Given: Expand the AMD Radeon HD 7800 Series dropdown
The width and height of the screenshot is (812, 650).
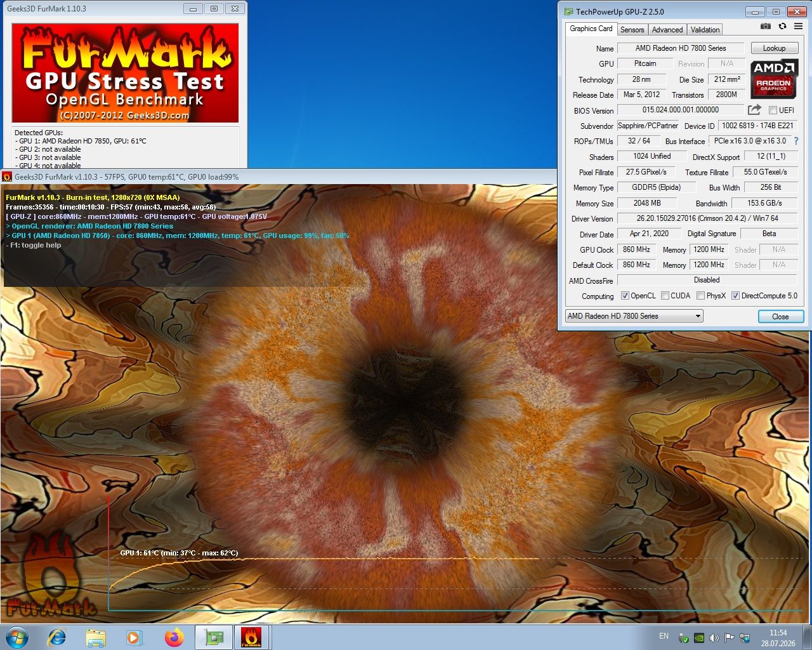Looking at the screenshot, I should point(634,316).
